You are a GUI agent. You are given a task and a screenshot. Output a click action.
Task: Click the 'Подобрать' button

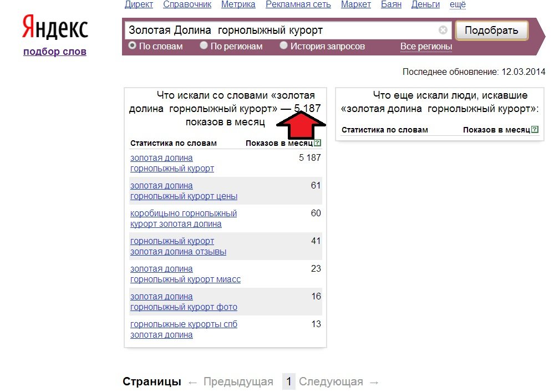[491, 30]
